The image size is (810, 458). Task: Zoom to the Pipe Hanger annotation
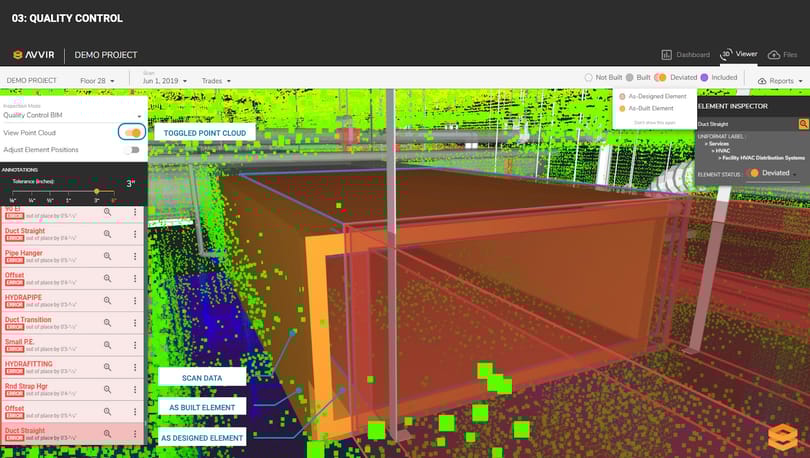point(107,256)
